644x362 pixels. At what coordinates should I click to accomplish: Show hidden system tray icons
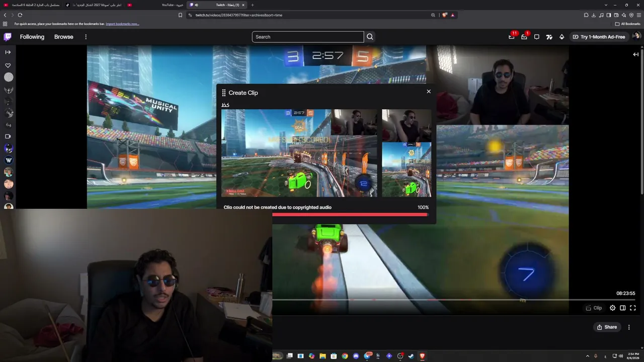point(587,356)
